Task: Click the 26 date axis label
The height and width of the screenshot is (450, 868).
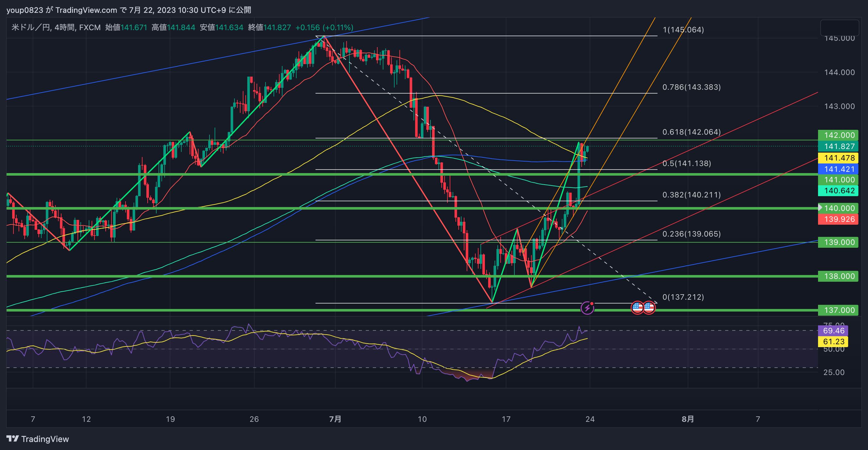Action: pyautogui.click(x=254, y=419)
